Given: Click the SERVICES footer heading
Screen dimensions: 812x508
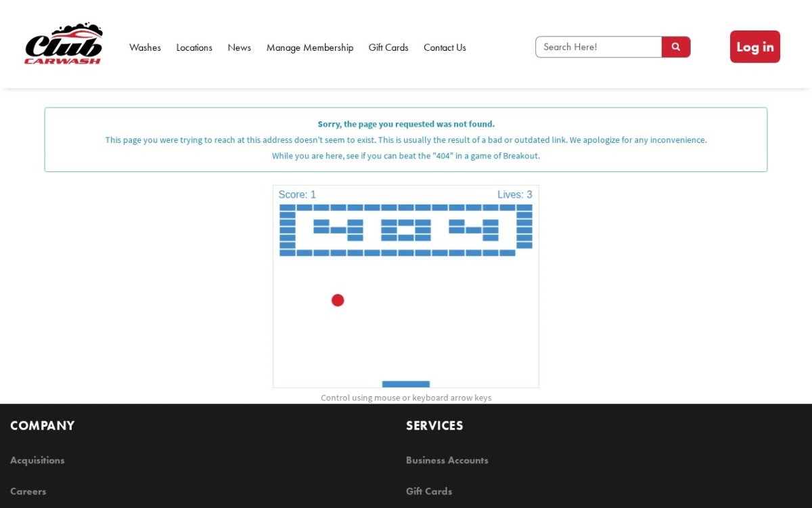Looking at the screenshot, I should click(434, 425).
